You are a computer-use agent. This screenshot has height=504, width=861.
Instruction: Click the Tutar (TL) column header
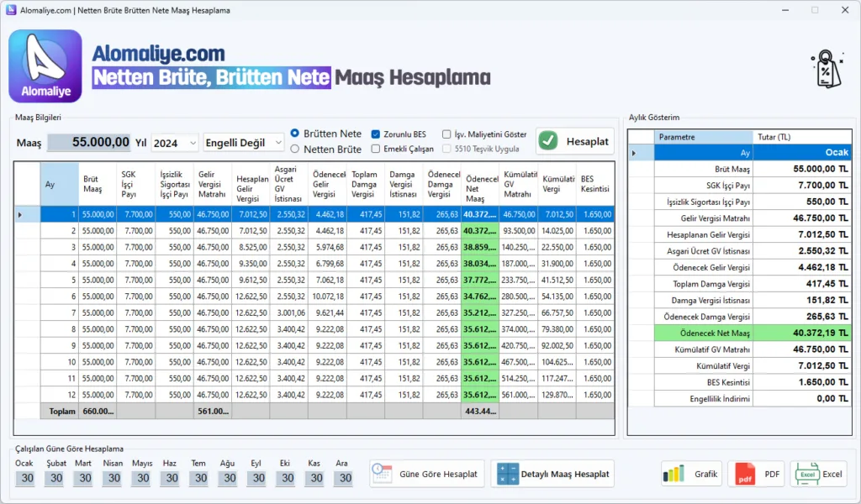(802, 137)
